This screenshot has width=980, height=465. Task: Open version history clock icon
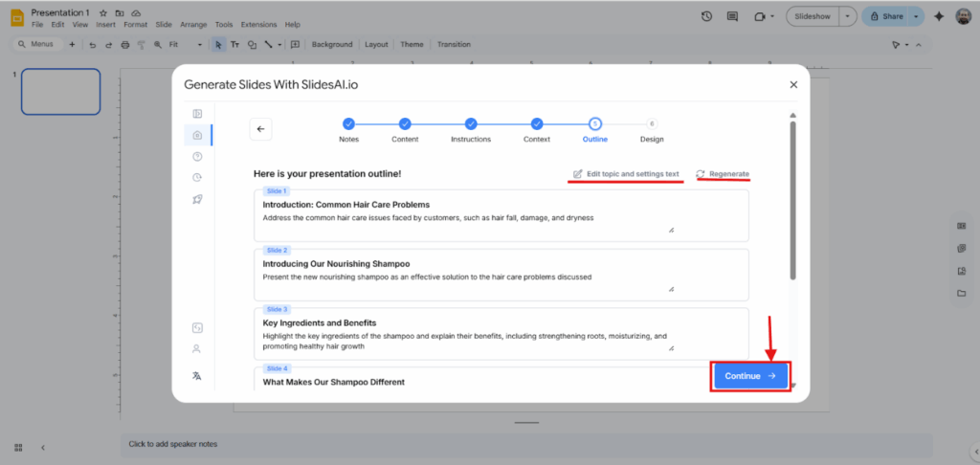(706, 16)
